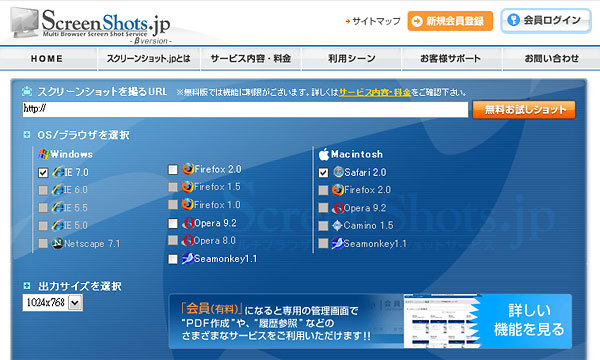Click the Opera 8.0 icon
The height and width of the screenshot is (360, 600).
tap(187, 240)
